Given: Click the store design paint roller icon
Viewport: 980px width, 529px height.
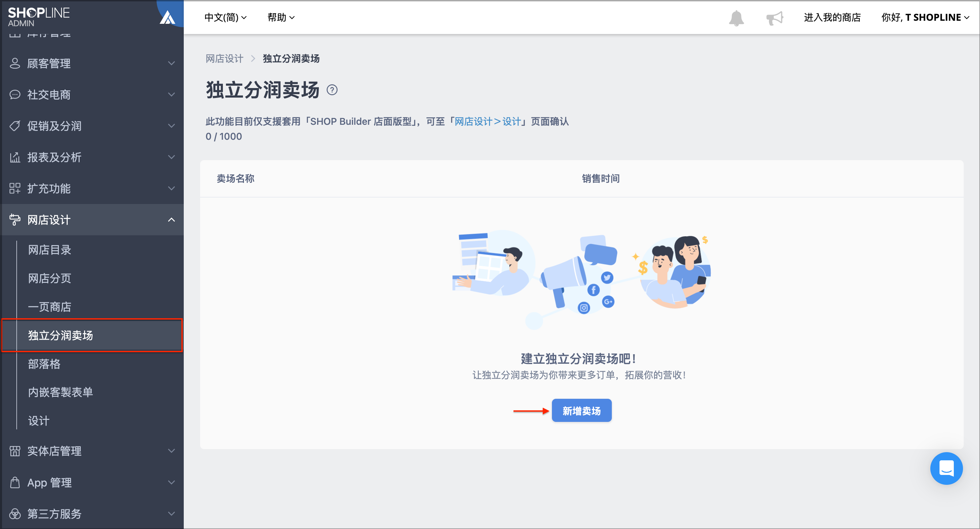Looking at the screenshot, I should [15, 220].
